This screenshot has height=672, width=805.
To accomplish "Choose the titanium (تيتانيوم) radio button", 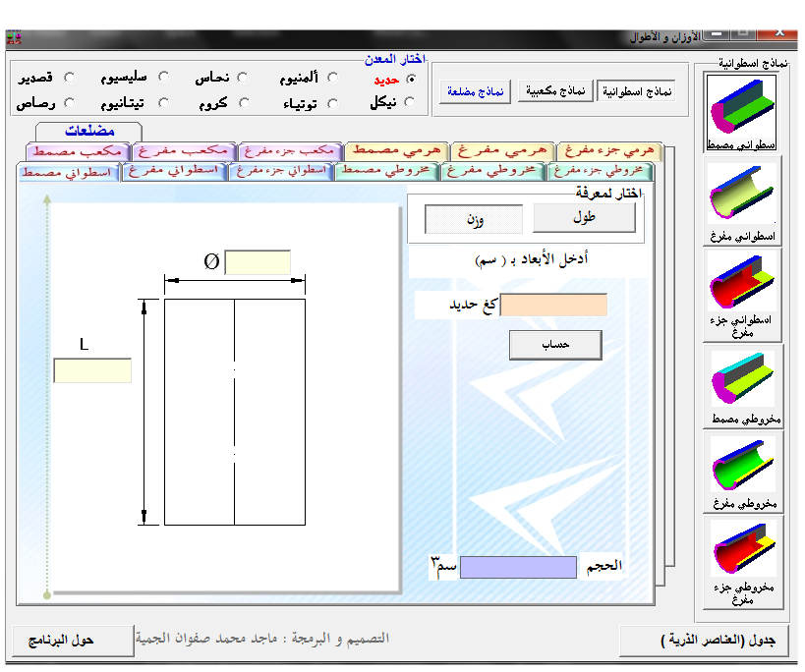I will 164,103.
